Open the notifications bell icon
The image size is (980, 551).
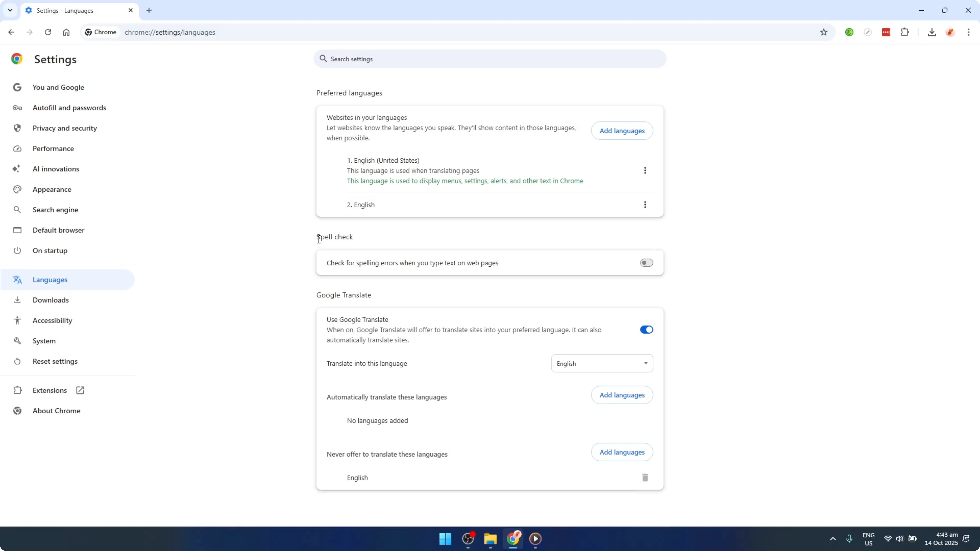pyautogui.click(x=966, y=539)
